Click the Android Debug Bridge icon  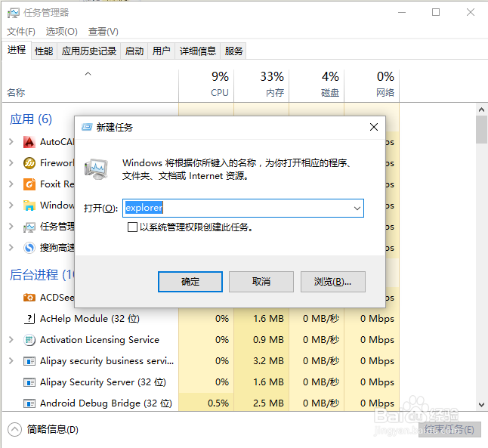tap(29, 403)
